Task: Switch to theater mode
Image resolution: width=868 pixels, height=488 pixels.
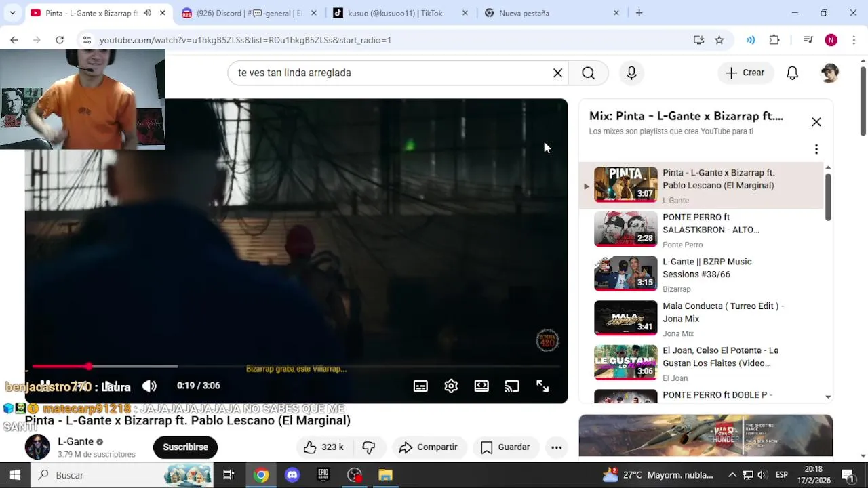Action: coord(481,386)
